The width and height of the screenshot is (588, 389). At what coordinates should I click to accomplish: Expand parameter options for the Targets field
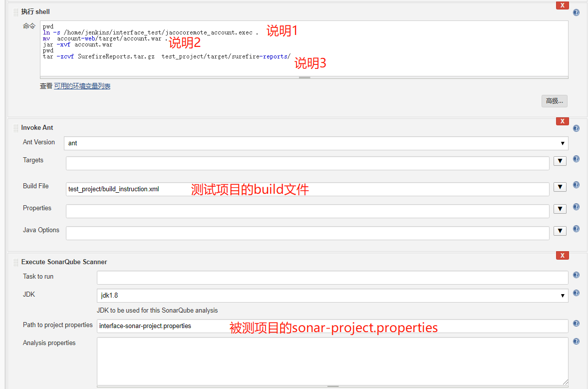pos(560,160)
